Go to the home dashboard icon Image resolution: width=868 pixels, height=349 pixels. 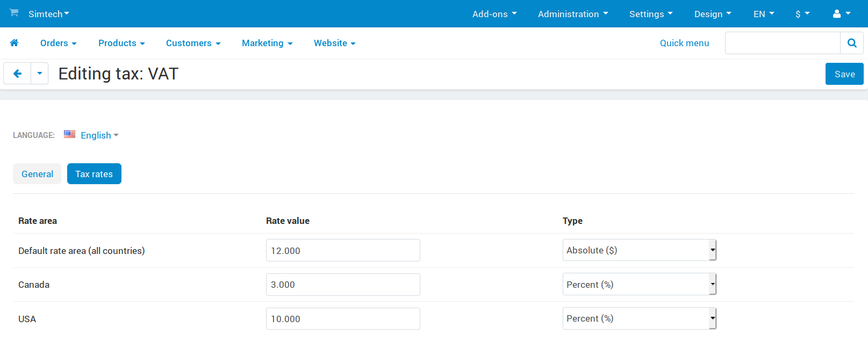[14, 43]
